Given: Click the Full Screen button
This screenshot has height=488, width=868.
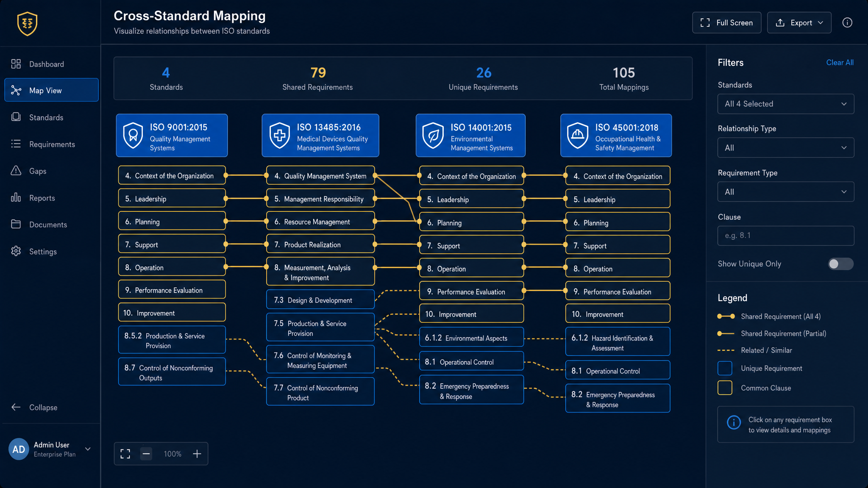Looking at the screenshot, I should click(x=726, y=22).
